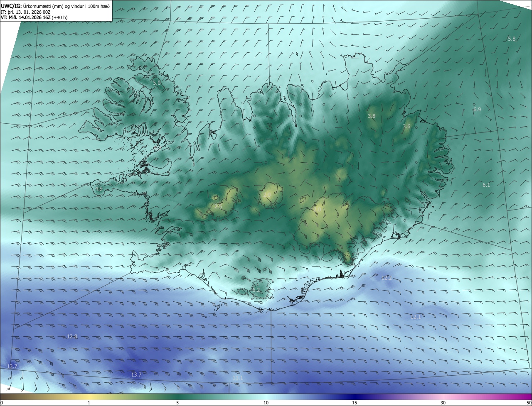The height and width of the screenshot is (406, 532).
Task: Click the colorbar tick label 0
Action: click(1, 403)
